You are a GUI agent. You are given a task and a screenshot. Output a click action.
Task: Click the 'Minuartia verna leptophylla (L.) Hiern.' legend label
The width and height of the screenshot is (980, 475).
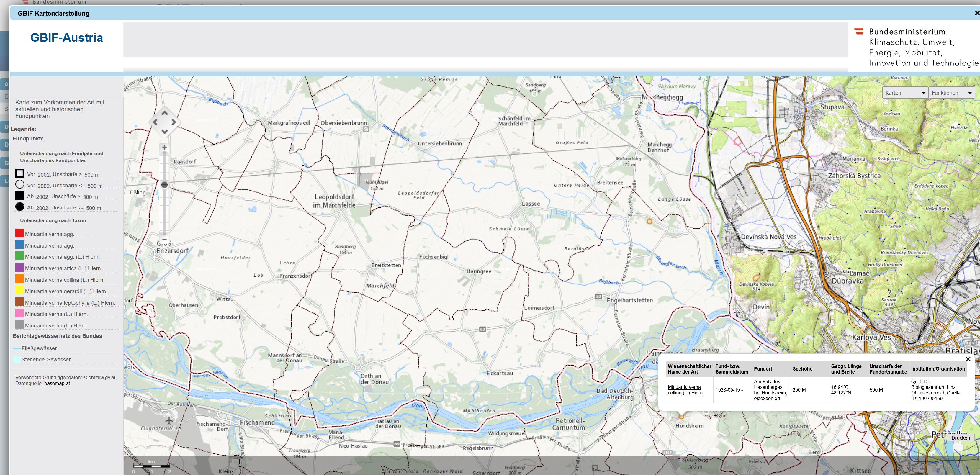click(x=70, y=303)
